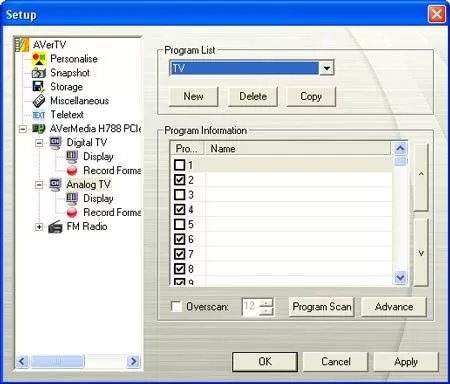Click the Miscellaneous icon
Image resolution: width=450 pixels, height=384 pixels.
[x=39, y=101]
